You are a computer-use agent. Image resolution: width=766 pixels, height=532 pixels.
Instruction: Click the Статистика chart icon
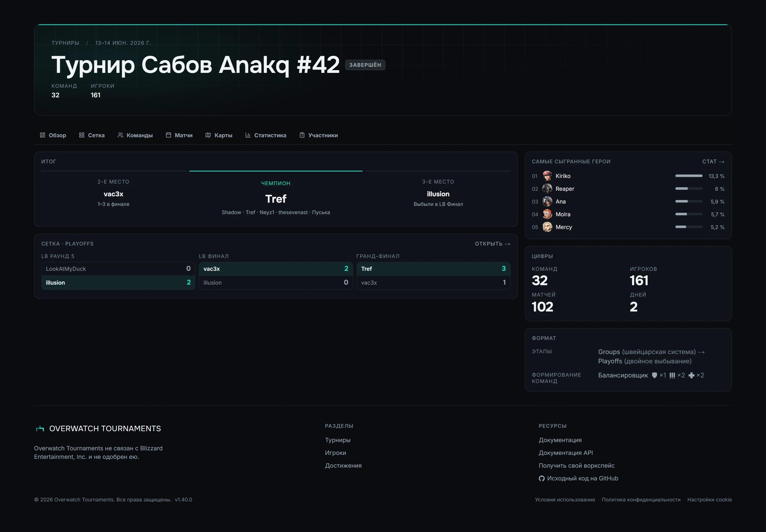pos(248,135)
